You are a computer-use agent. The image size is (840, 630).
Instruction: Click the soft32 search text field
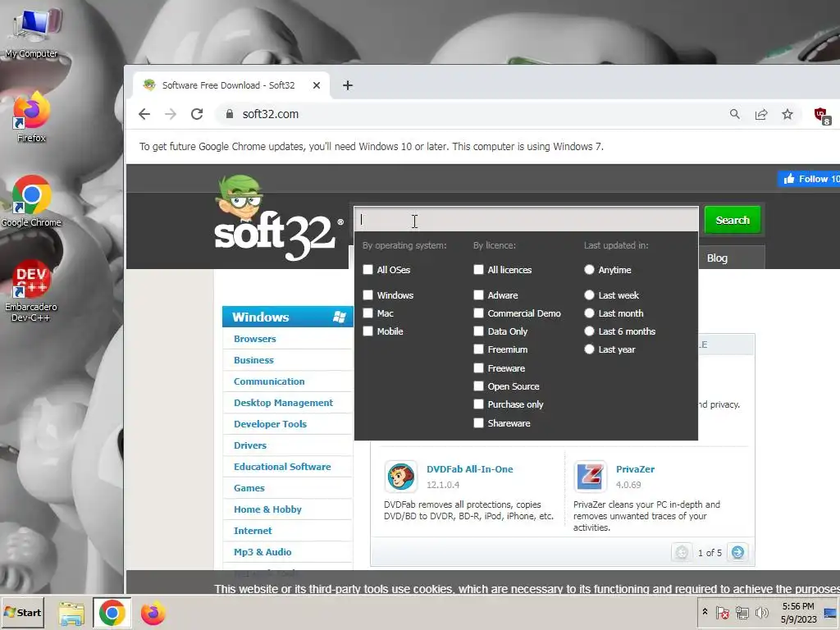click(526, 220)
